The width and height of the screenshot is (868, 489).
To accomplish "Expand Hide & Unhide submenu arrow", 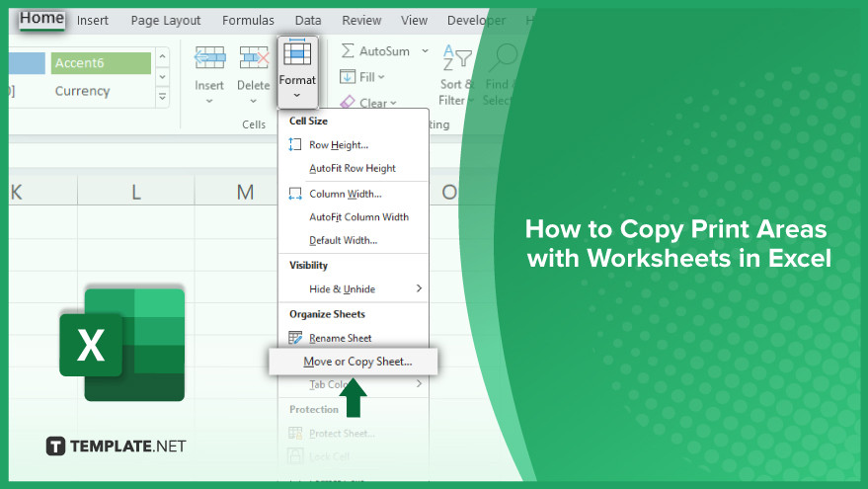I will pyautogui.click(x=419, y=288).
